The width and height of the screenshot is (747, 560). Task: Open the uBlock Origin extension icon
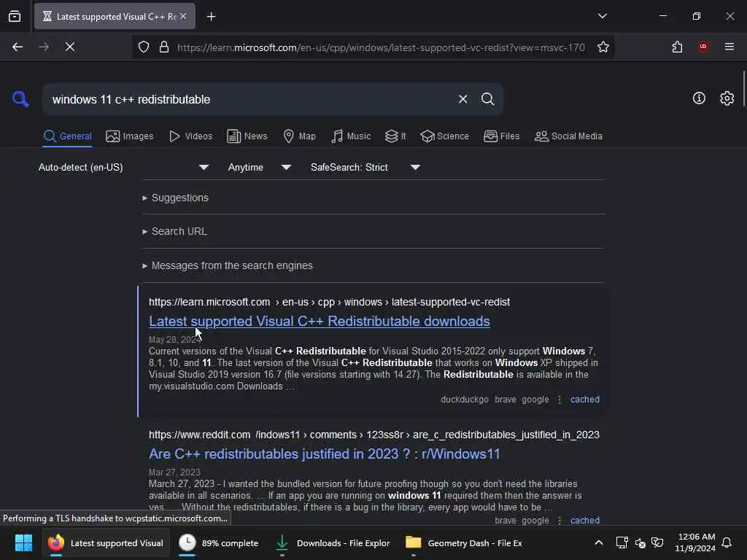click(x=703, y=47)
